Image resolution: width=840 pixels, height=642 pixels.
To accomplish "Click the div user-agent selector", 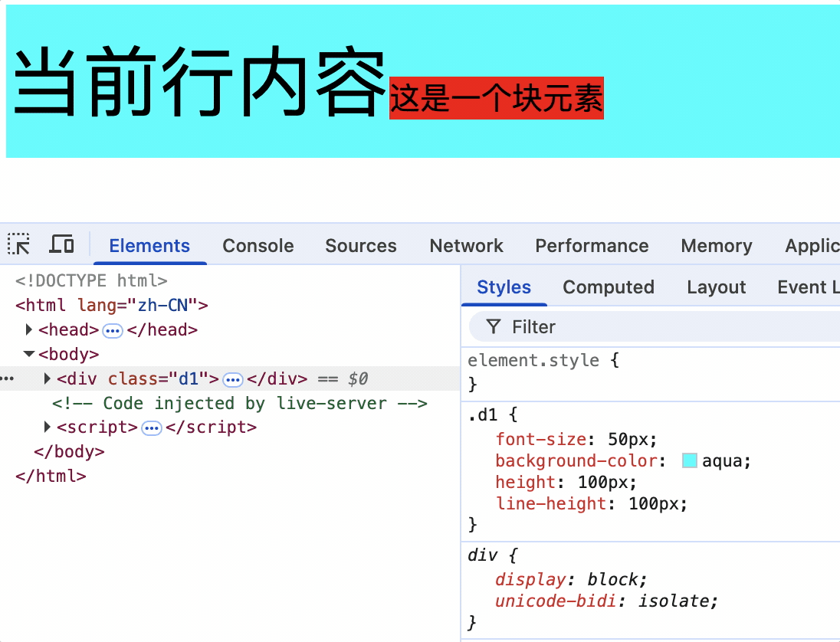I will [482, 555].
